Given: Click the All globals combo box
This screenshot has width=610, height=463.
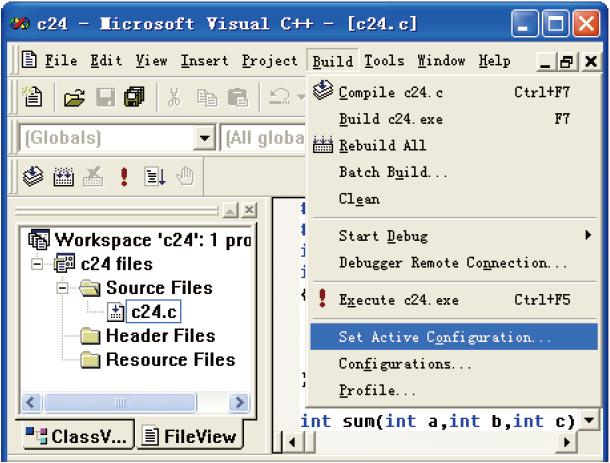Looking at the screenshot, I should click(264, 138).
